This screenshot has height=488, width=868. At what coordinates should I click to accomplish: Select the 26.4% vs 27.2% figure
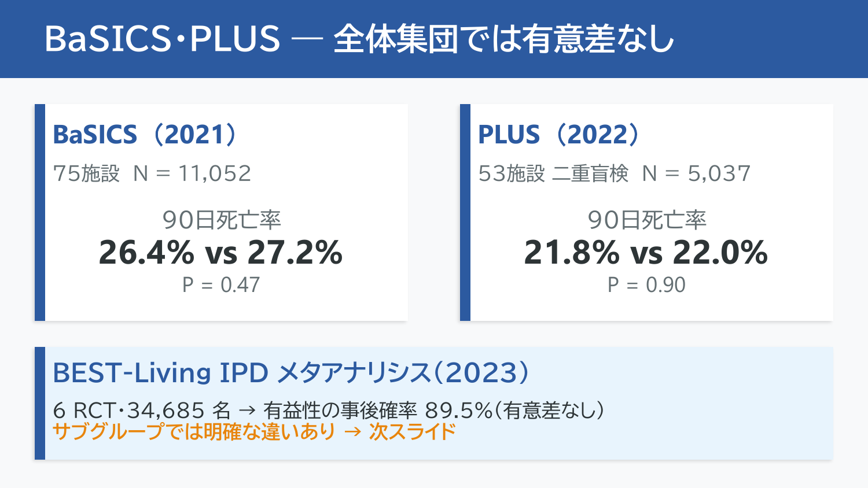tap(221, 253)
